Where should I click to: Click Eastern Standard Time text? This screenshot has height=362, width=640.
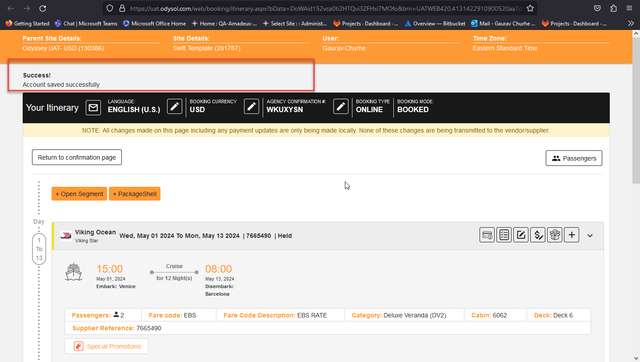505,48
